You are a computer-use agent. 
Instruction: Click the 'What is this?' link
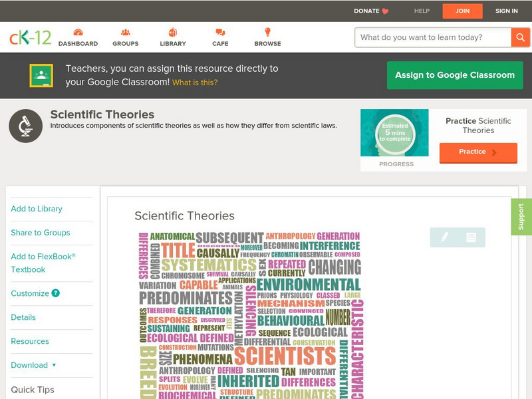[195, 82]
